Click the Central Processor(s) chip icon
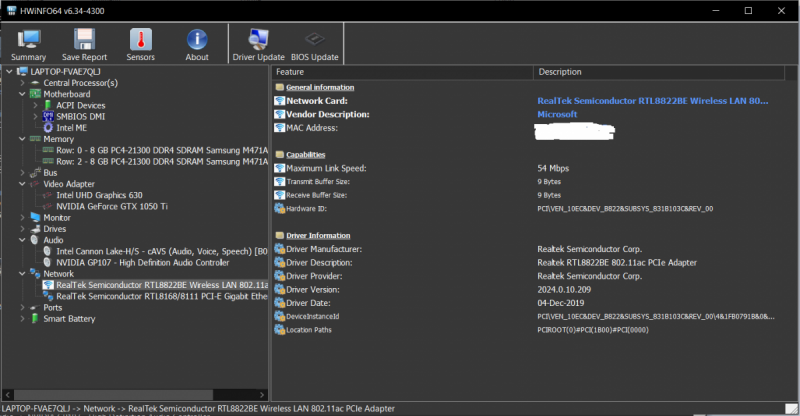The width and height of the screenshot is (800, 416). click(35, 83)
